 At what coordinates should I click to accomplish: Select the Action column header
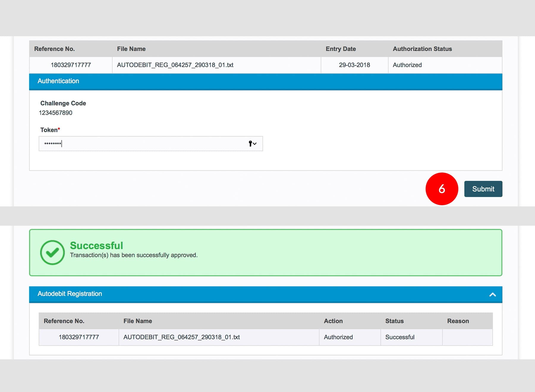333,321
